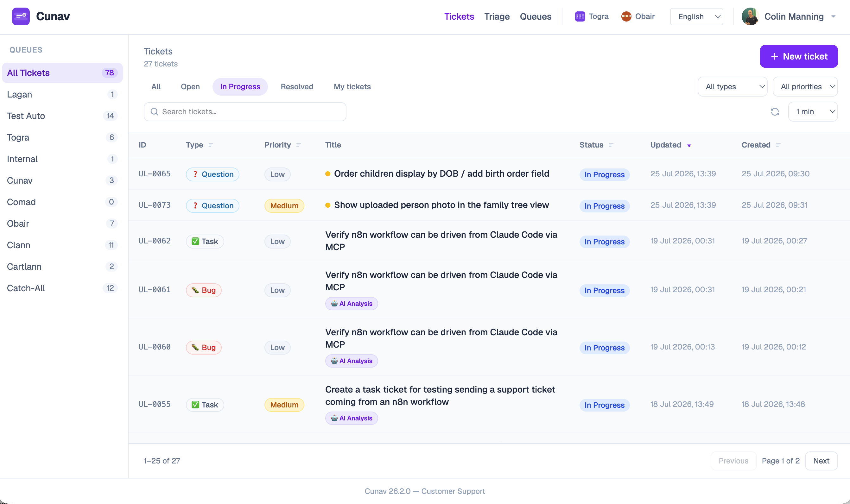Click the search magnifier icon

click(154, 112)
